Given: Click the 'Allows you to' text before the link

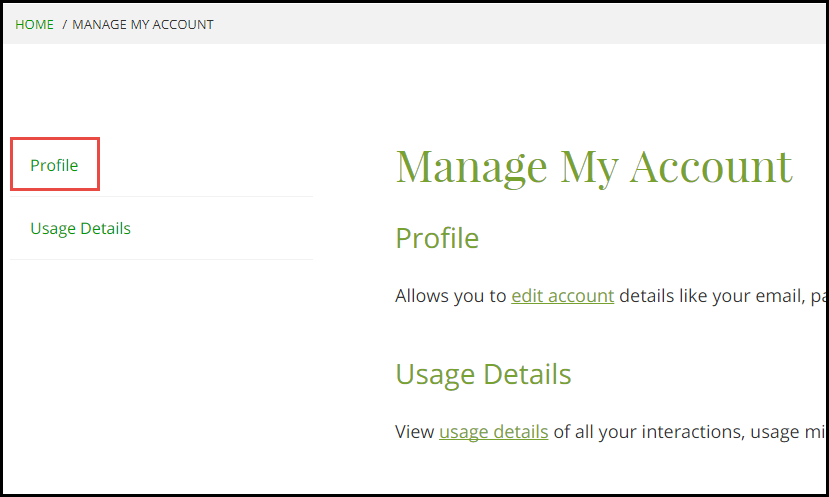Looking at the screenshot, I should pos(450,296).
